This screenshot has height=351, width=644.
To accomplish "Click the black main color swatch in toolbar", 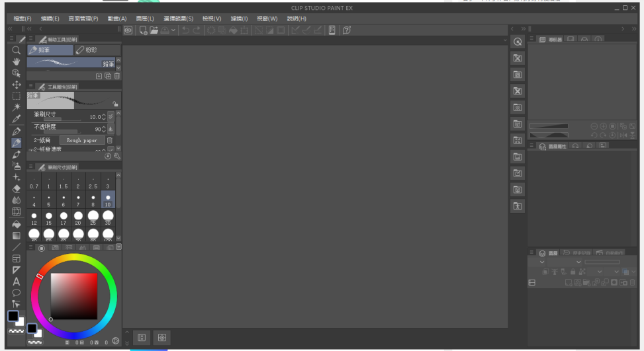I will [x=13, y=316].
